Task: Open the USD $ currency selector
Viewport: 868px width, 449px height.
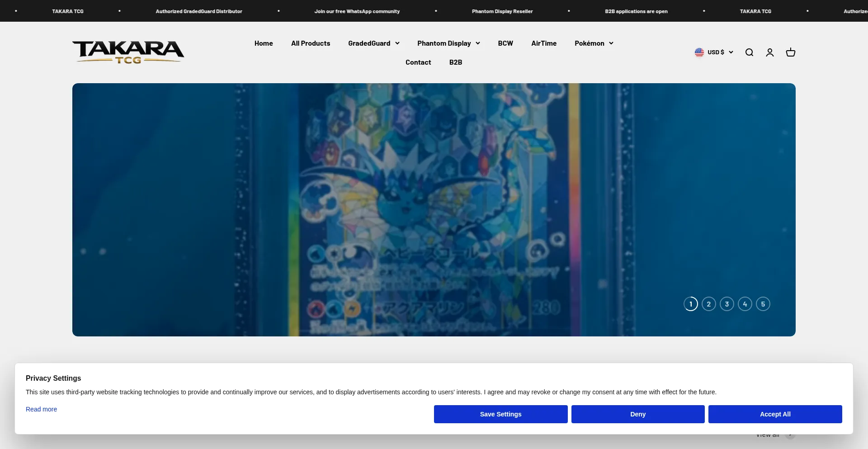Action: tap(714, 52)
